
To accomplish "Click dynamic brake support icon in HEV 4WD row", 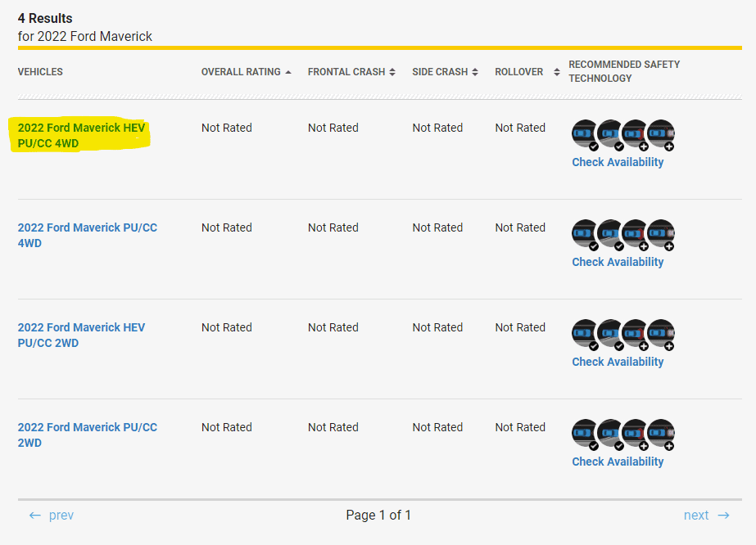I will click(x=661, y=134).
